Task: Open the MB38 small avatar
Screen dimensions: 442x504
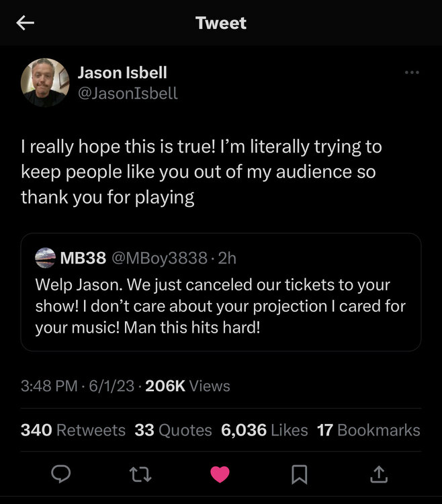Action: pyautogui.click(x=46, y=257)
